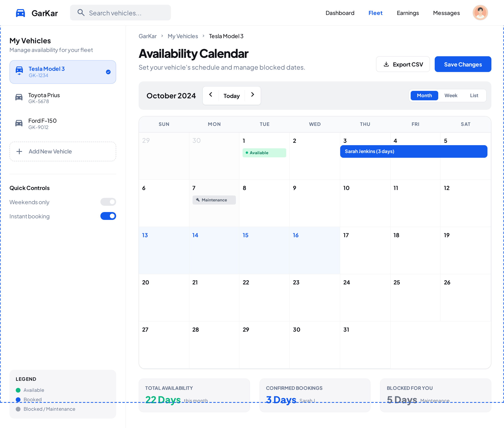Disable the Instant booking switch

coord(108,216)
